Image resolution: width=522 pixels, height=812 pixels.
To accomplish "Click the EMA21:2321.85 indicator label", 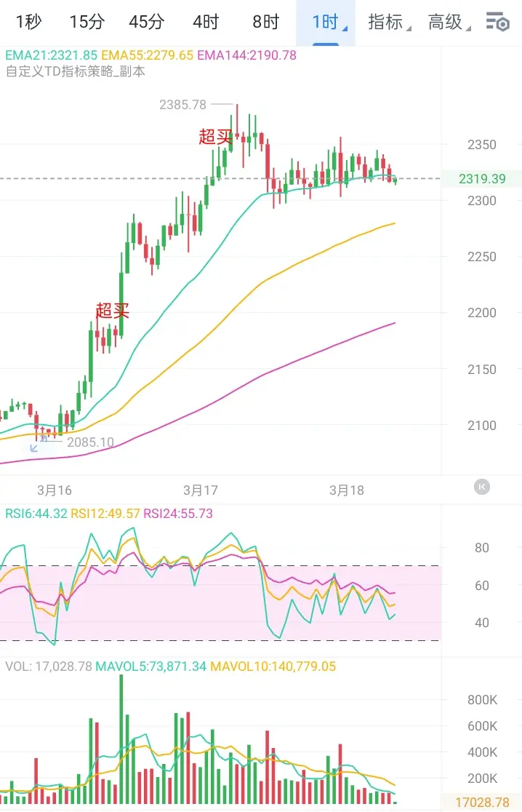I will (51, 55).
